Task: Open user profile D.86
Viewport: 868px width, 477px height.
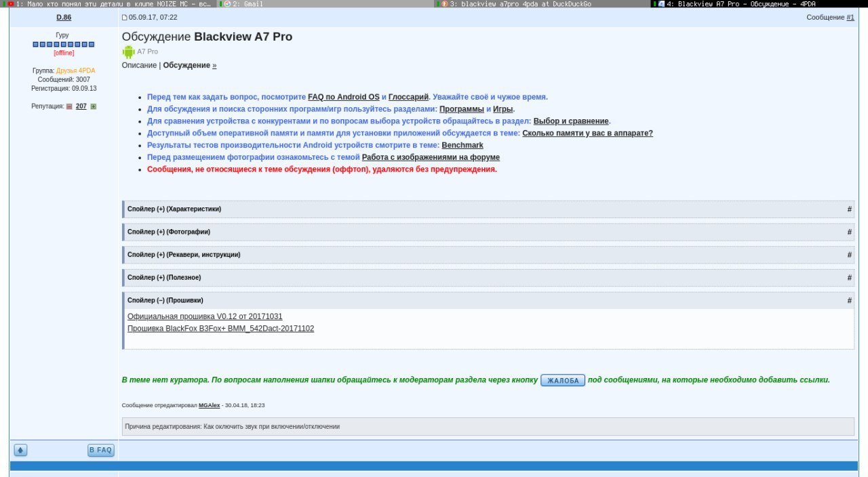Action: pyautogui.click(x=64, y=17)
